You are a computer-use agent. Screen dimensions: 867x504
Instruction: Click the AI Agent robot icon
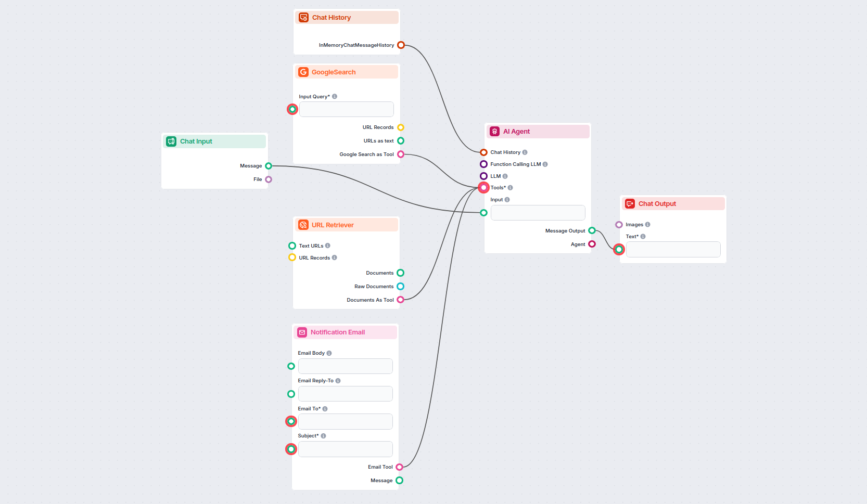[494, 132]
